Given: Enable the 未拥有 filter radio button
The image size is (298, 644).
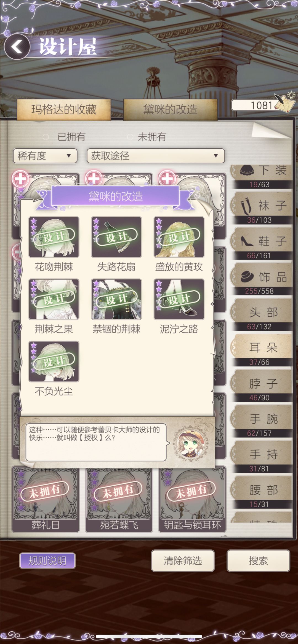Looking at the screenshot, I should click(130, 137).
